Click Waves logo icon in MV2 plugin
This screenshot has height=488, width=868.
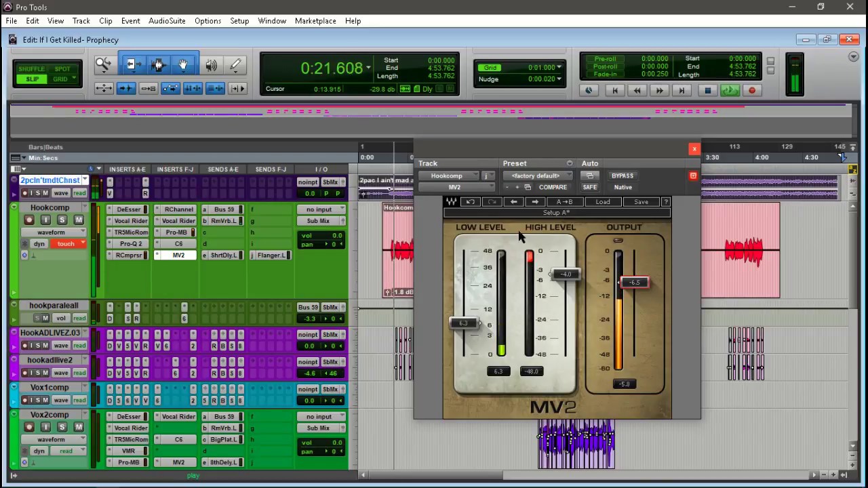pyautogui.click(x=451, y=202)
